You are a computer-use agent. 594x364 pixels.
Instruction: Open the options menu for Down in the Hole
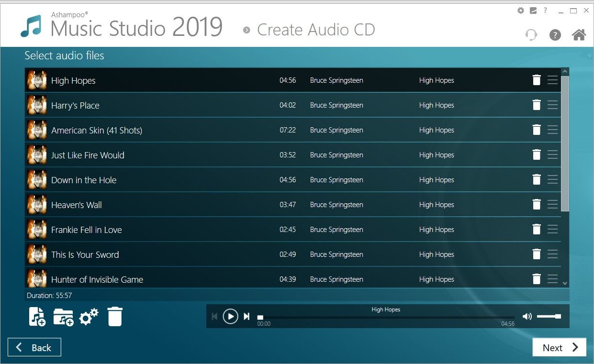pos(552,179)
